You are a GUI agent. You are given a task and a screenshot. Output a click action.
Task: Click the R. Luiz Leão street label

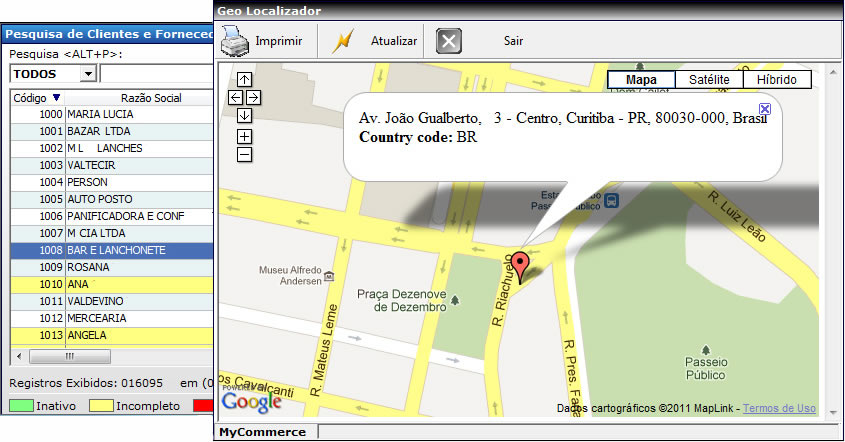pyautogui.click(x=737, y=216)
